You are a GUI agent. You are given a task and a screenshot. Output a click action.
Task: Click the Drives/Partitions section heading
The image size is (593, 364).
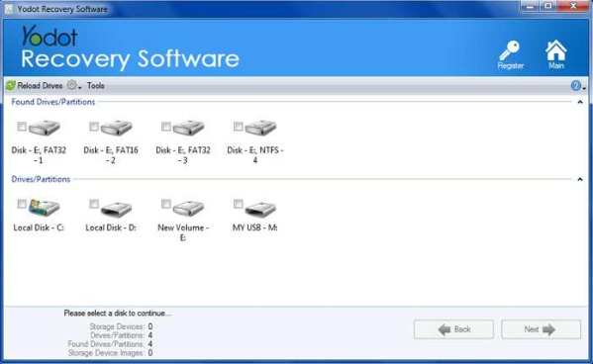[x=41, y=179]
